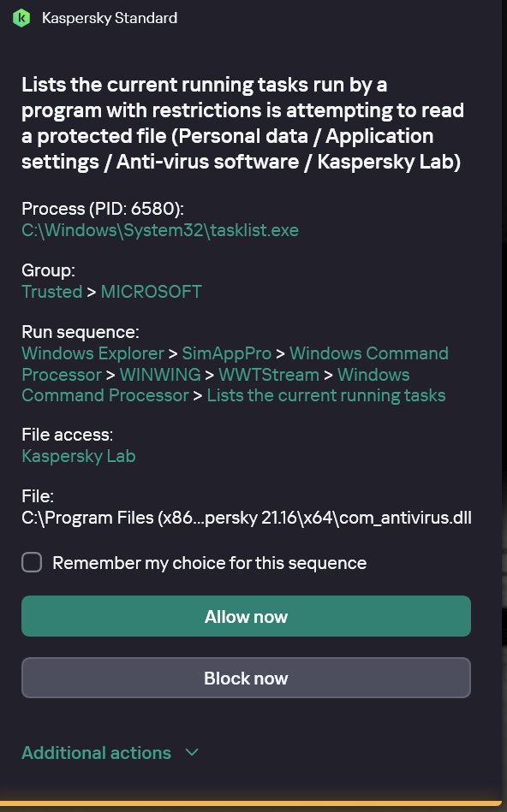Click the Kaspersky Standard title text
Viewport: 507px width, 812px height.
[x=110, y=18]
